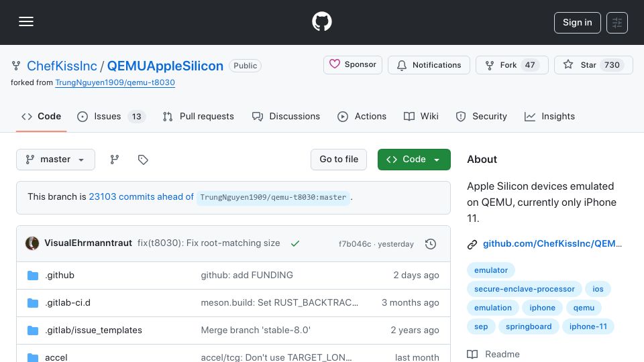Open the fork count of 47
The image size is (644, 362).
coord(530,65)
